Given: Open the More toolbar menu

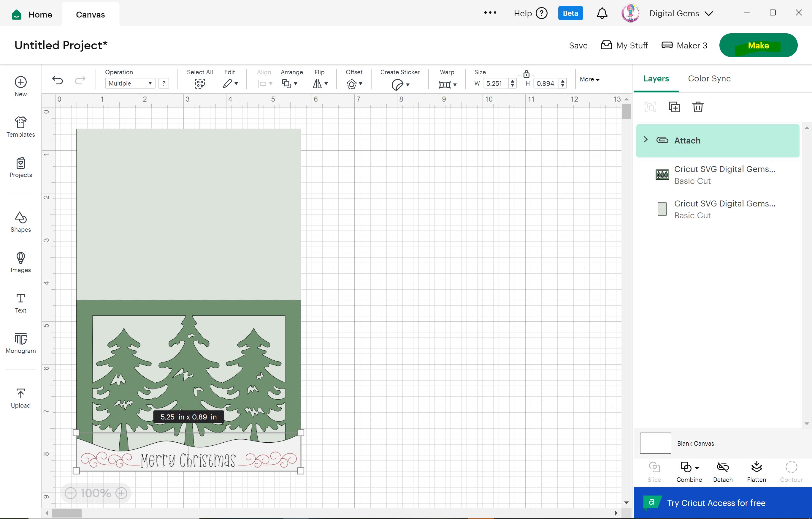Looking at the screenshot, I should pyautogui.click(x=589, y=79).
